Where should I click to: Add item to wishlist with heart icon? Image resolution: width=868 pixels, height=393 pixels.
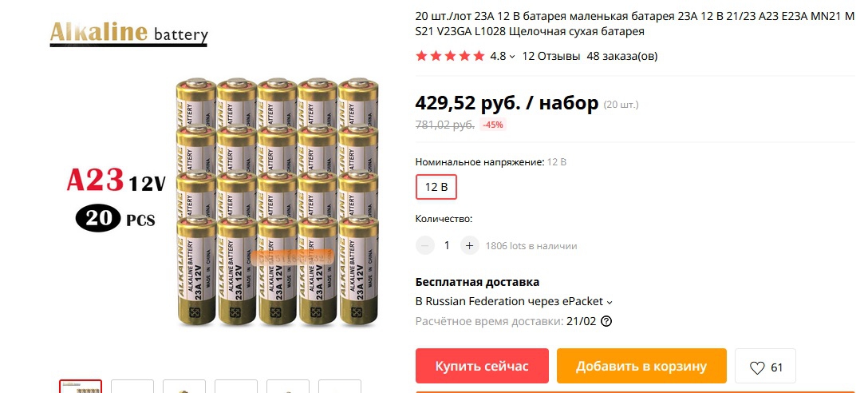point(765,367)
